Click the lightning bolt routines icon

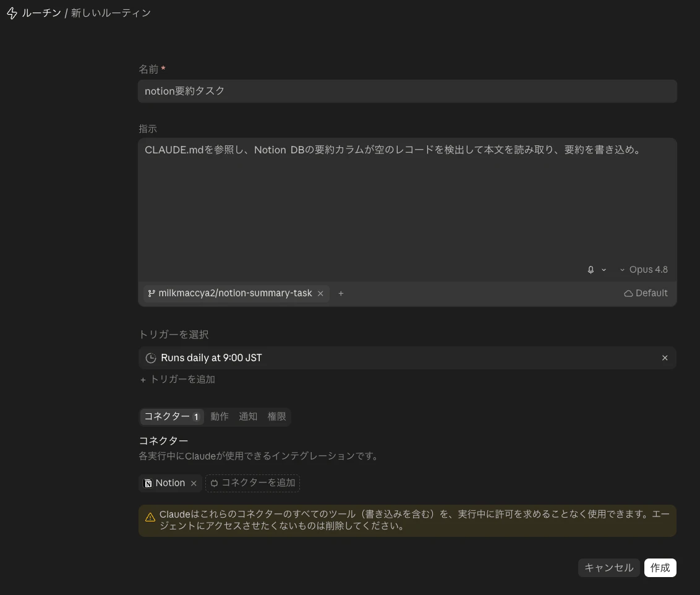(12, 14)
